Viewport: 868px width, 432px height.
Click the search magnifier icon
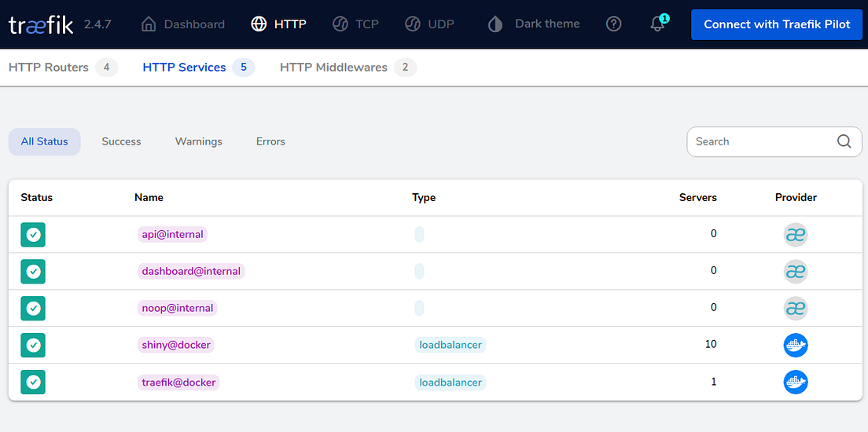[844, 141]
